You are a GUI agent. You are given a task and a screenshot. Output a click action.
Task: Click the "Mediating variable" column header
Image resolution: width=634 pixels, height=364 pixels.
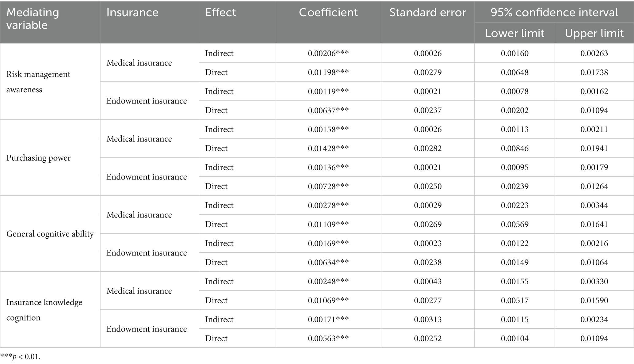click(x=33, y=19)
